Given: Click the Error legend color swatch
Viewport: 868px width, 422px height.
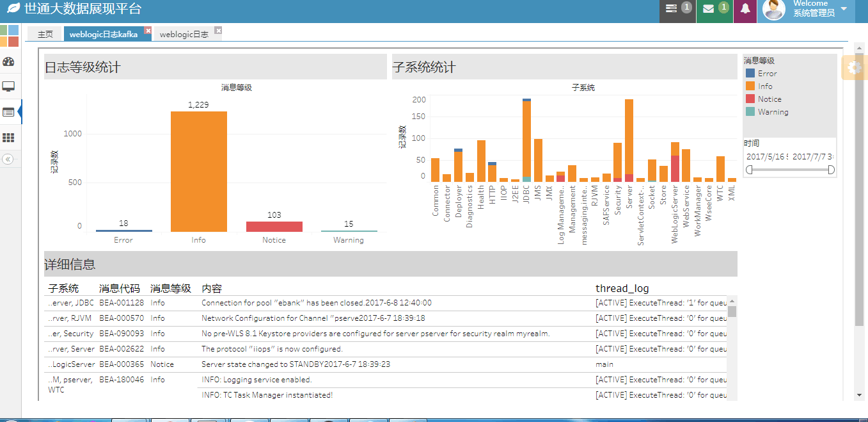Looking at the screenshot, I should pos(750,74).
